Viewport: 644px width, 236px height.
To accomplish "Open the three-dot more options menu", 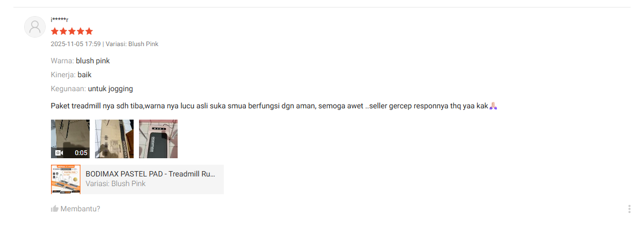I will click(629, 209).
